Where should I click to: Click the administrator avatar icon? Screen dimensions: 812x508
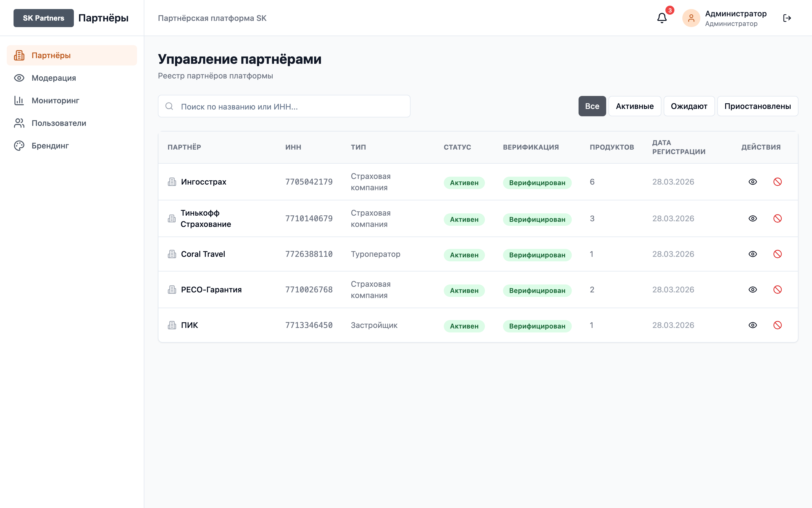click(x=691, y=18)
